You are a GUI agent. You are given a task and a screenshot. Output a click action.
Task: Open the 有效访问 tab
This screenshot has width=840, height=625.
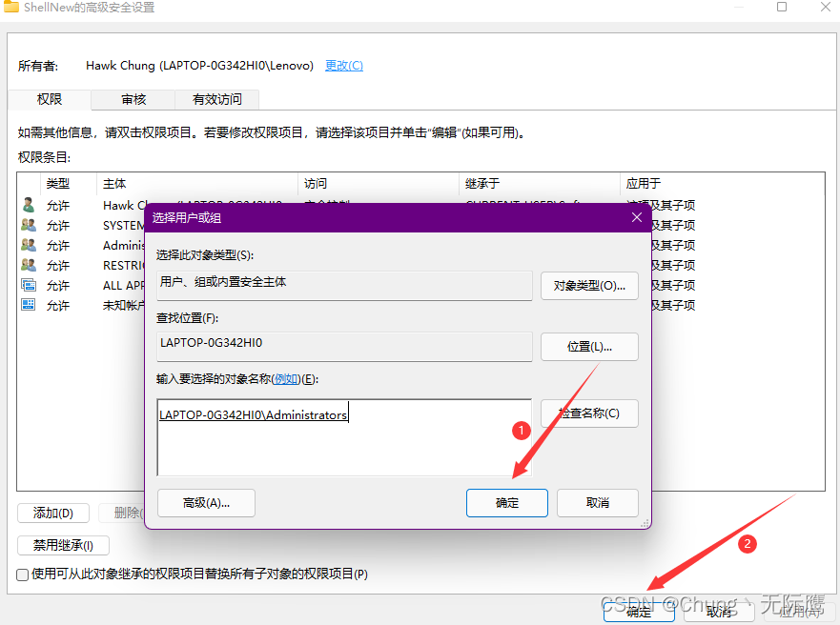pos(217,99)
